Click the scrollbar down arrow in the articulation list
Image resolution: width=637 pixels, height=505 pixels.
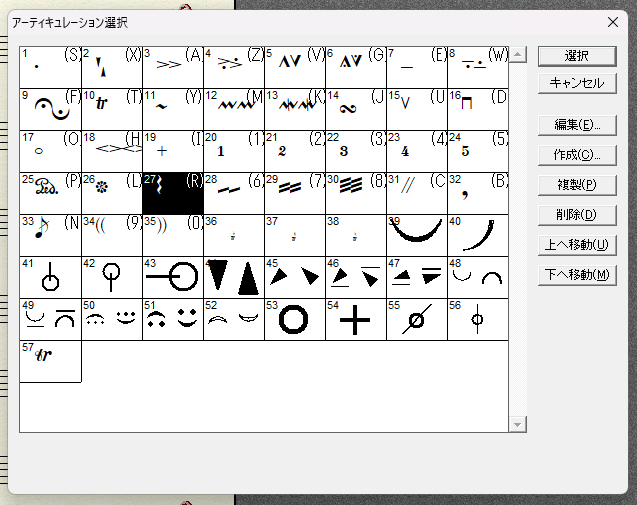click(x=517, y=424)
